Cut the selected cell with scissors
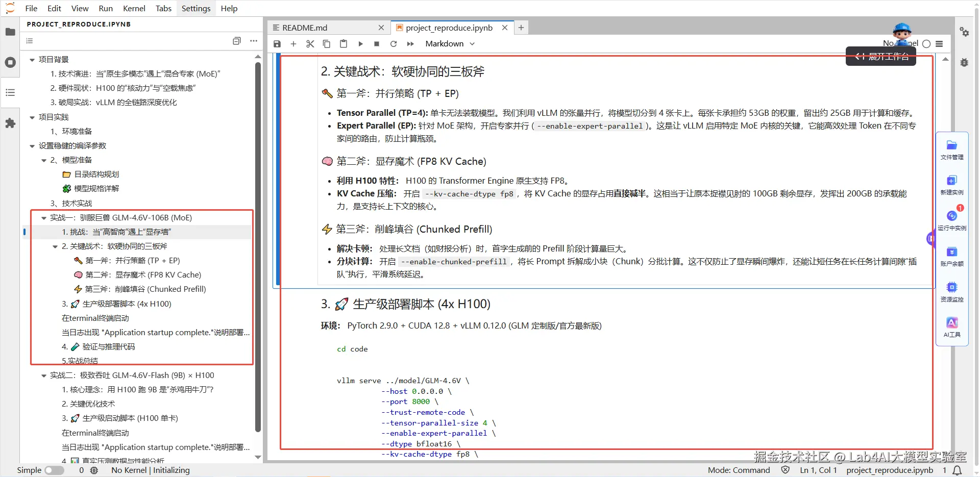 point(310,44)
